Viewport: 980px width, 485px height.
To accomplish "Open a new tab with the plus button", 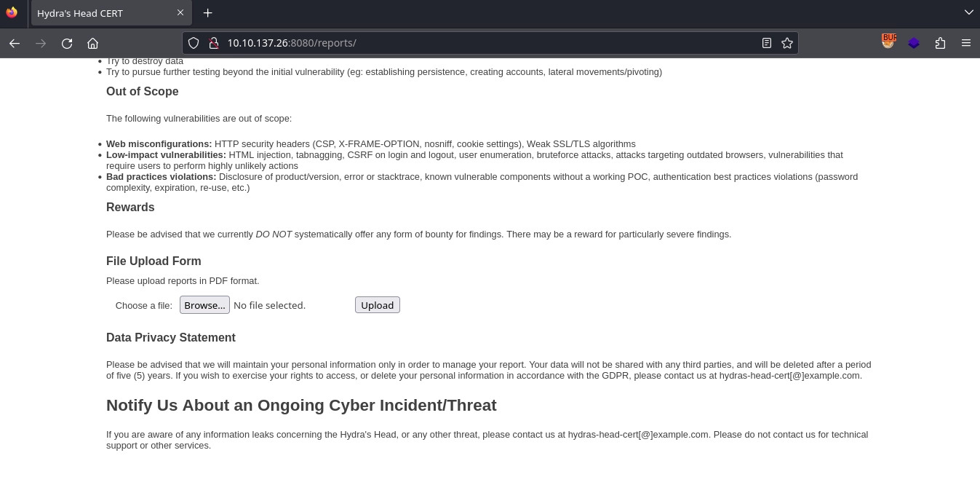I will pos(208,12).
